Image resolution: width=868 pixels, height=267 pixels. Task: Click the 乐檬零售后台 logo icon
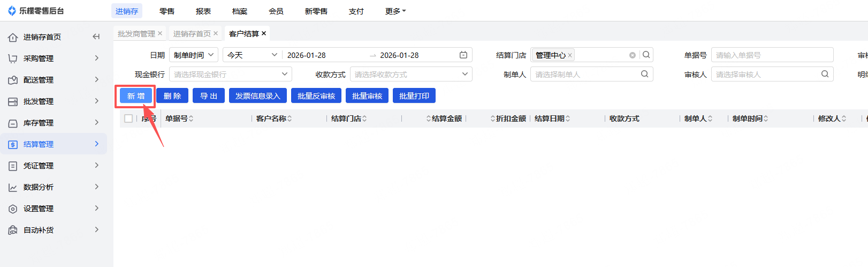pos(12,11)
